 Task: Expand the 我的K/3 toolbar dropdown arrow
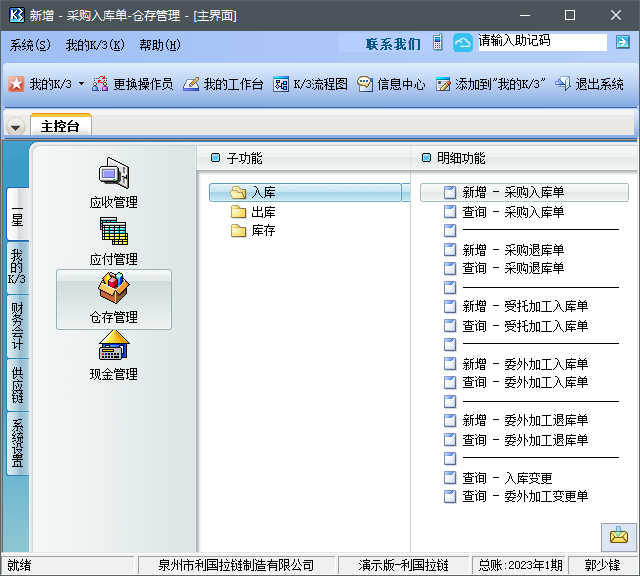click(81, 85)
